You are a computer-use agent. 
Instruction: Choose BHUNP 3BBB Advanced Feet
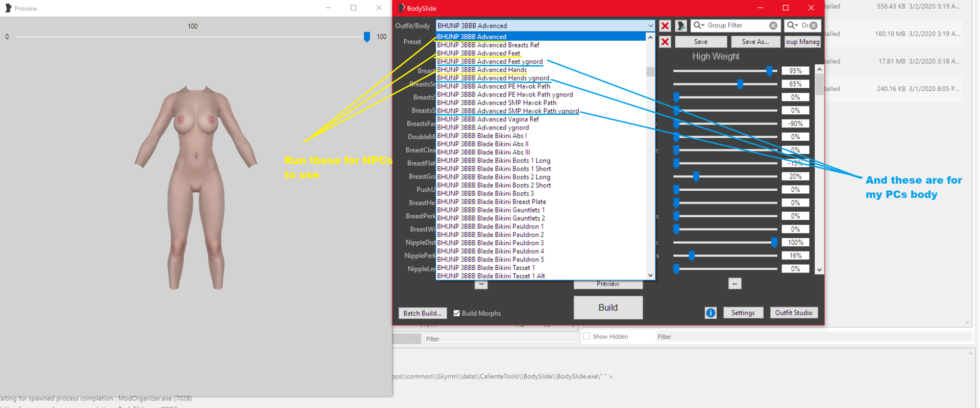pyautogui.click(x=541, y=53)
